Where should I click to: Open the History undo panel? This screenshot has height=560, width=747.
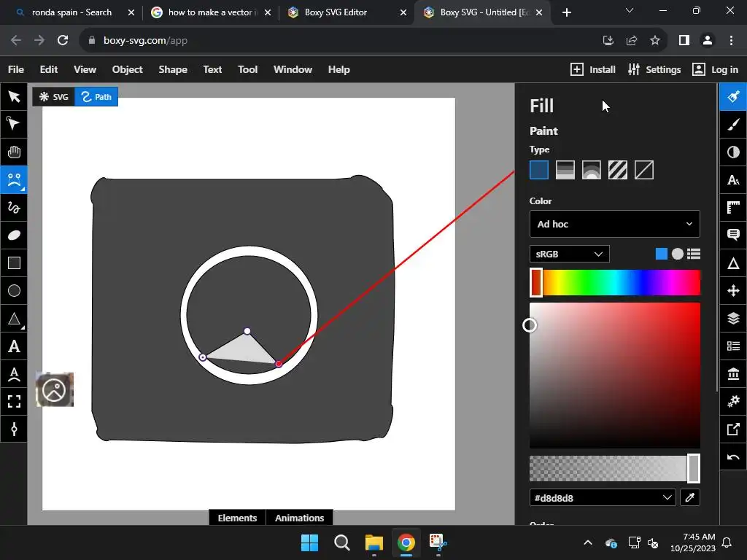(x=733, y=457)
